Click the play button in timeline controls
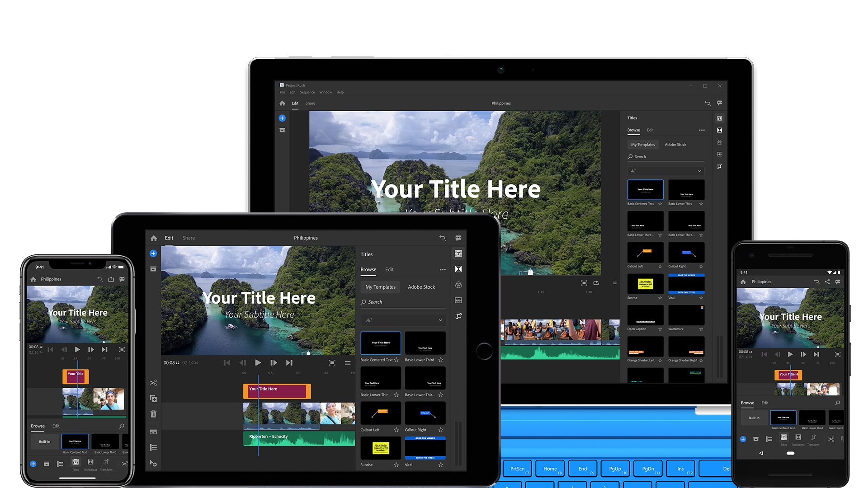This screenshot has height=488, width=868. (258, 362)
